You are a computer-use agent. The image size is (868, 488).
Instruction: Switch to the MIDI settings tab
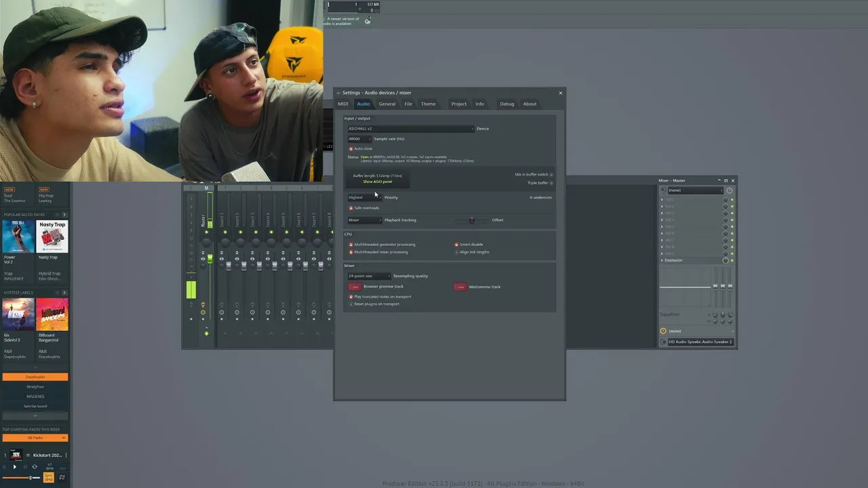pyautogui.click(x=343, y=104)
